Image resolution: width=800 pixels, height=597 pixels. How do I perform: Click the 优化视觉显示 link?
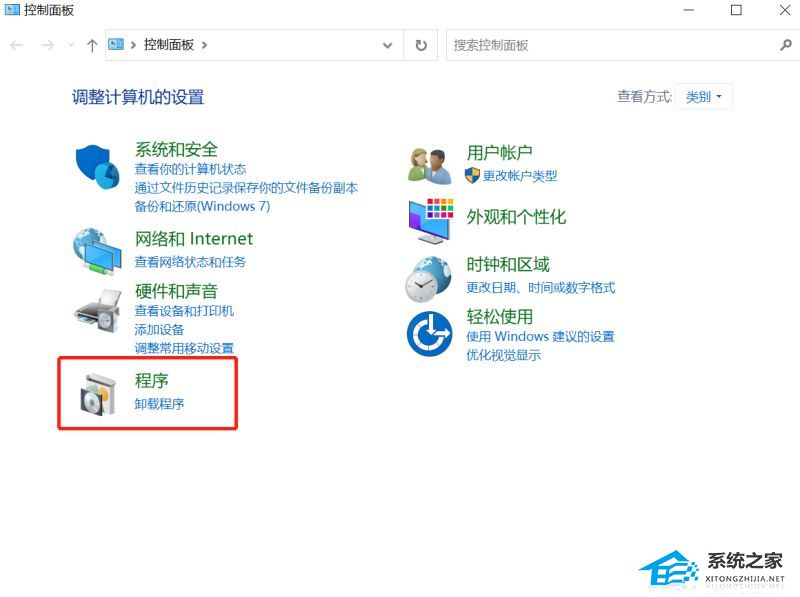[x=504, y=355]
